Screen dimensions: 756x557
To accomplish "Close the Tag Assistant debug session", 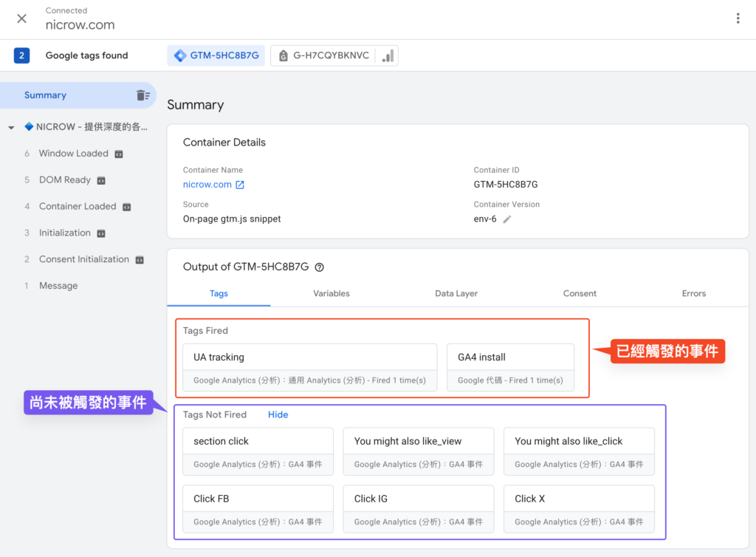I will pos(21,18).
